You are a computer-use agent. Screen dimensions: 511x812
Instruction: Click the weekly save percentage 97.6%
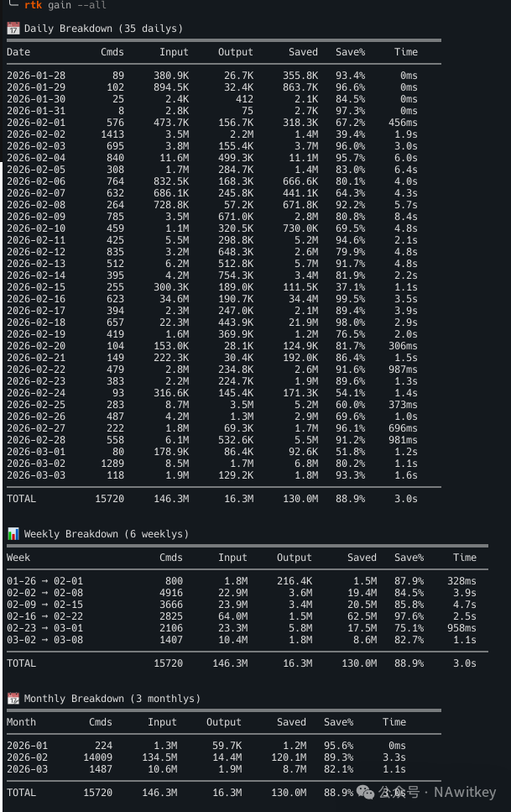(409, 616)
